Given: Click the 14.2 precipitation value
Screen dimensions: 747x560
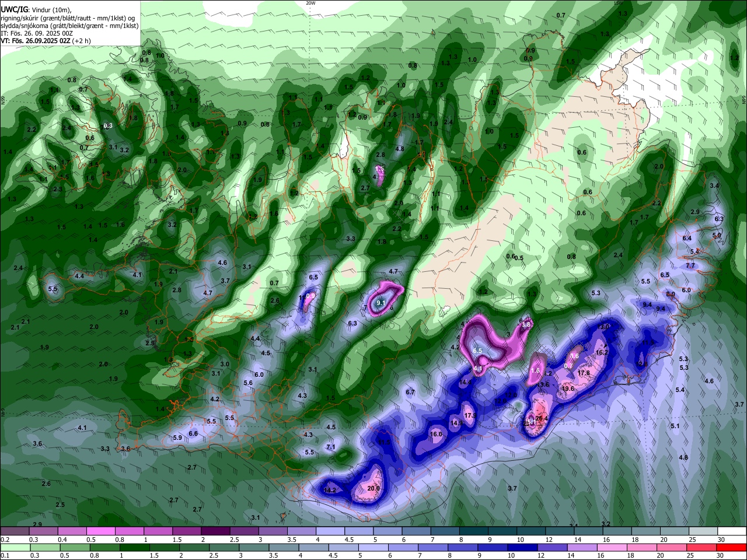Looking at the screenshot, I should click(x=330, y=490).
